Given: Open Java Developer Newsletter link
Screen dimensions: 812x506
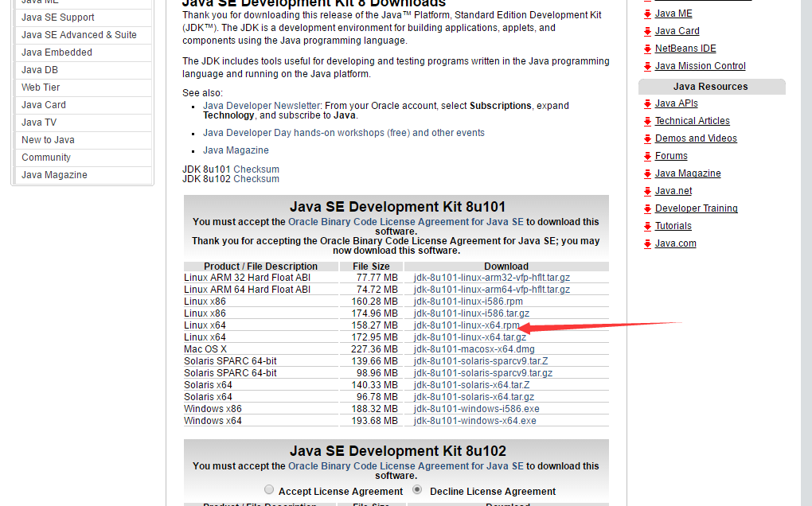Looking at the screenshot, I should pos(262,106).
